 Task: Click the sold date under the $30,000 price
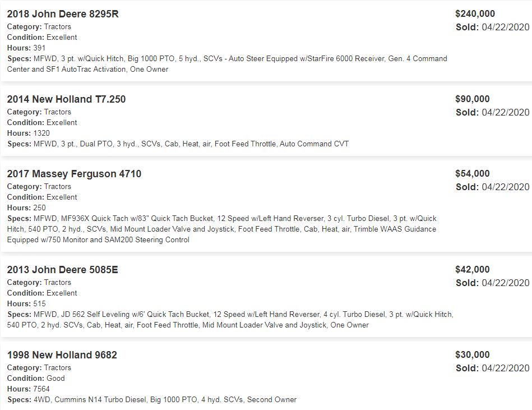click(x=492, y=368)
